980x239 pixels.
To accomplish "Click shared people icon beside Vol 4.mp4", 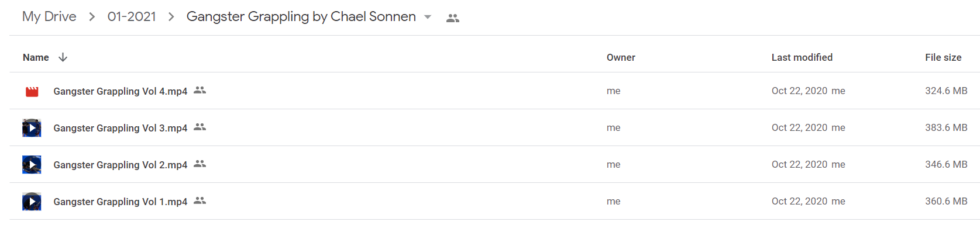I will pyautogui.click(x=200, y=91).
